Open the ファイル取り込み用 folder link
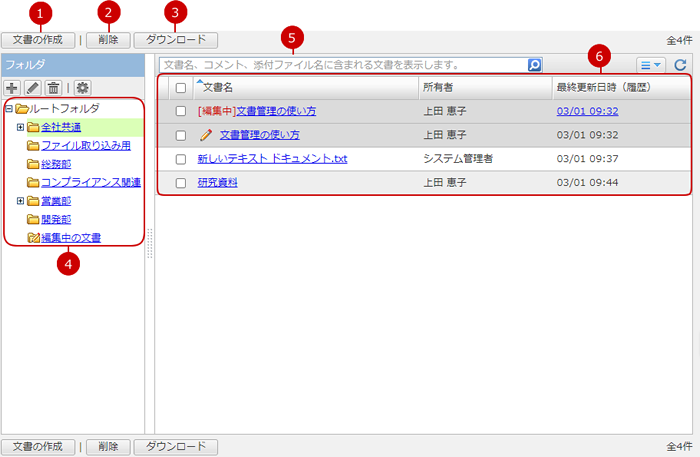Screen dimensions: 700x457 point(86,145)
